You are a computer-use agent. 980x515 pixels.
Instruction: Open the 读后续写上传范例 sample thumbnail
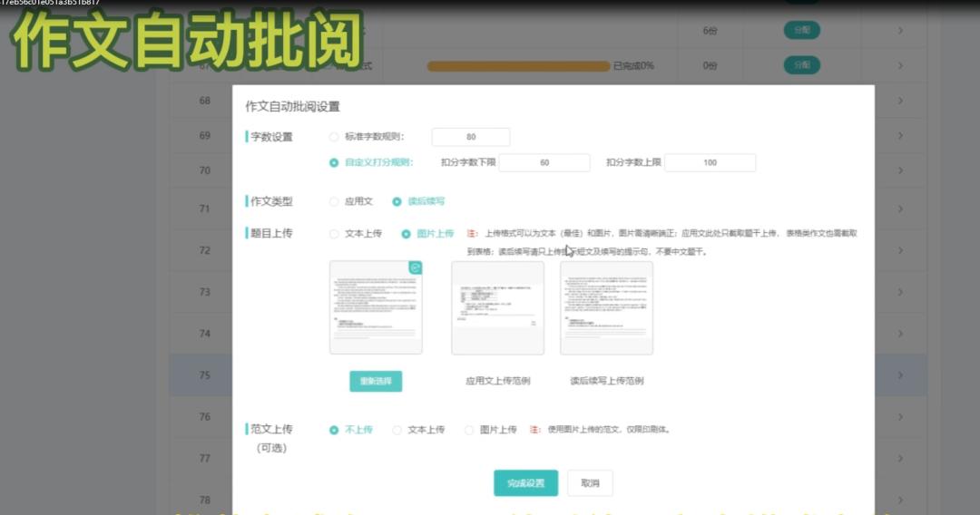(x=606, y=307)
